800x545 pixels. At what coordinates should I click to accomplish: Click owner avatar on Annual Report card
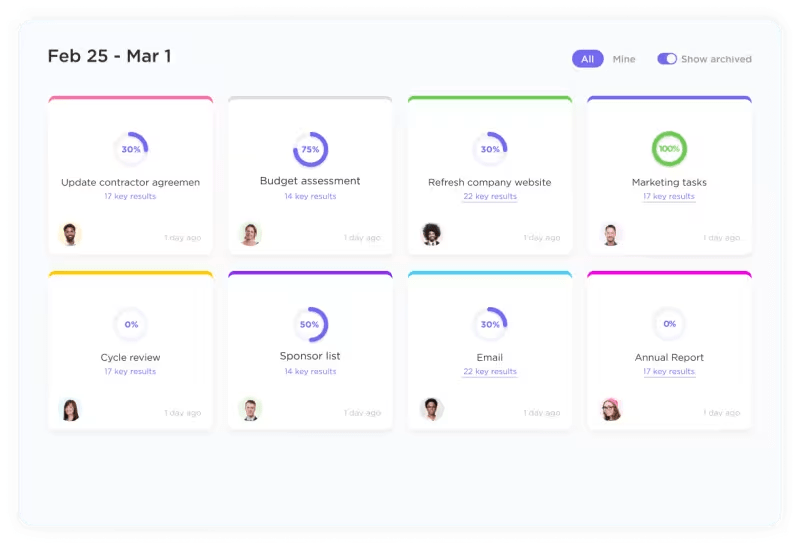pos(611,410)
